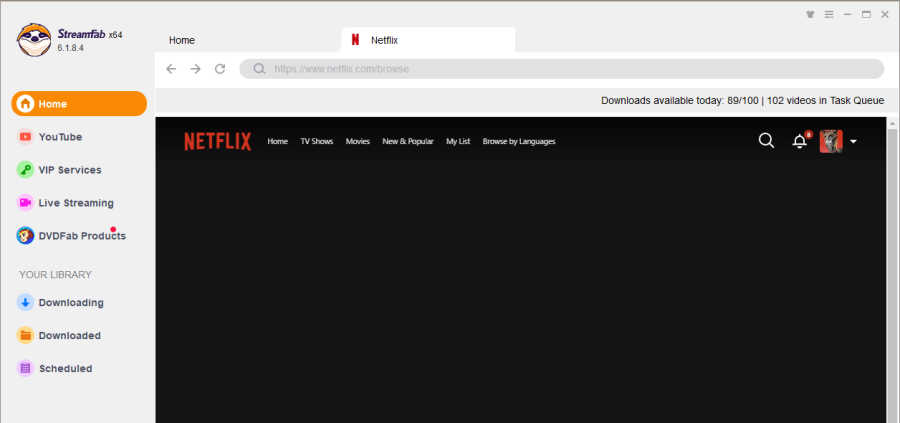900x423 pixels.
Task: Click the Downloading arrow icon
Action: (x=25, y=302)
